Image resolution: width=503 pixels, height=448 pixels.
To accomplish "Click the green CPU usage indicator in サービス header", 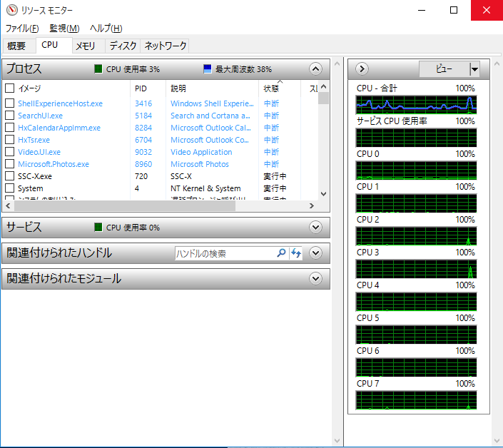I will (98, 228).
